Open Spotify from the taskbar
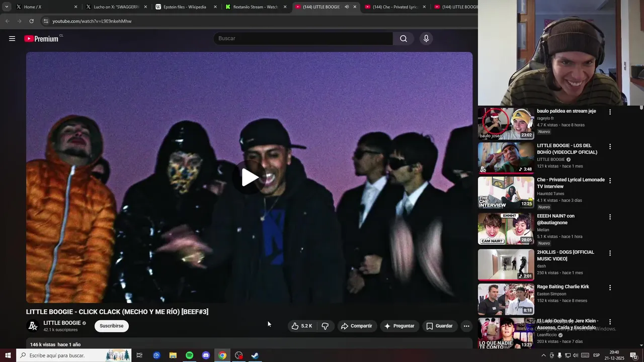The height and width of the screenshot is (362, 644). pos(189,355)
